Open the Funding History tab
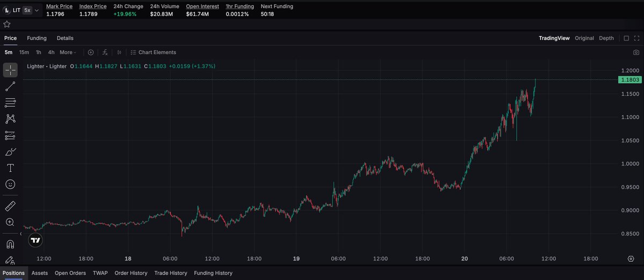The image size is (644, 280). coord(213,273)
